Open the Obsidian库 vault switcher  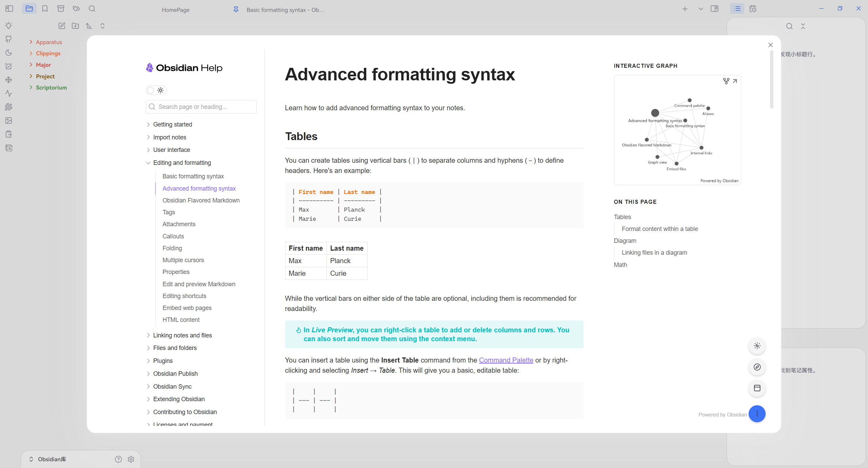click(x=47, y=459)
